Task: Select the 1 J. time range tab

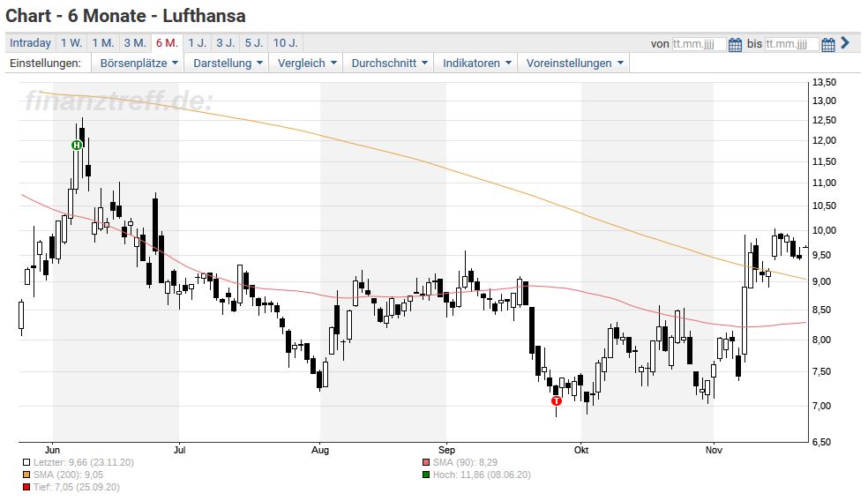Action: click(197, 43)
